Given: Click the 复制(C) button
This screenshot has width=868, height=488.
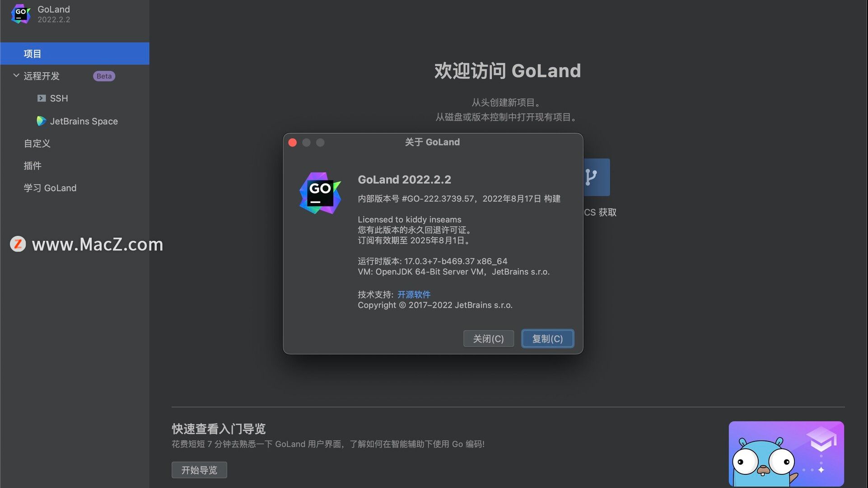Looking at the screenshot, I should (547, 338).
